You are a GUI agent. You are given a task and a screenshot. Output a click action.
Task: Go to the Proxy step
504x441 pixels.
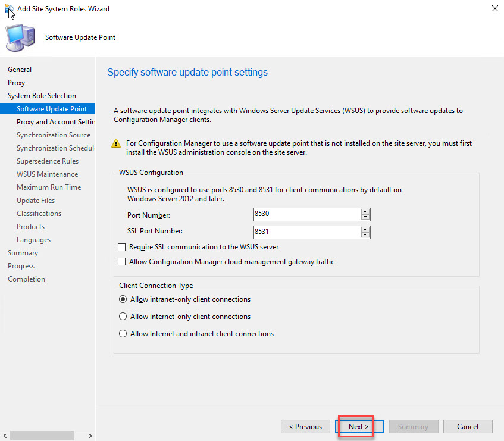pyautogui.click(x=17, y=83)
